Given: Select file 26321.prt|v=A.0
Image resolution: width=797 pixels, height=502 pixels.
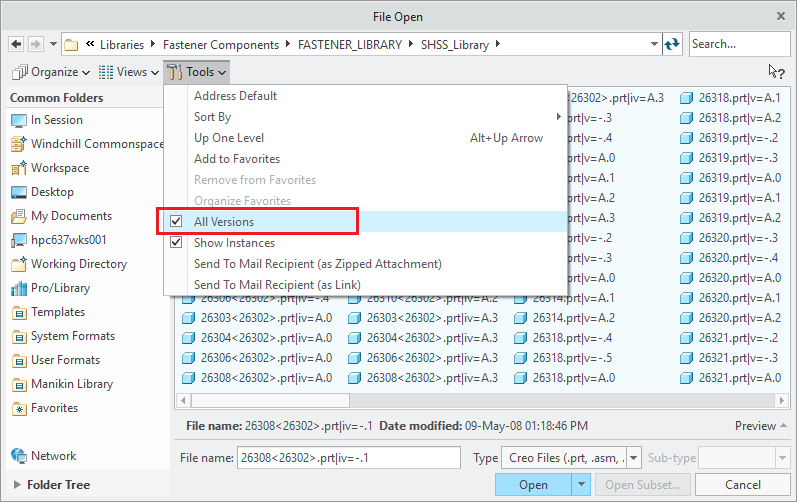Looking at the screenshot, I should click(730, 378).
